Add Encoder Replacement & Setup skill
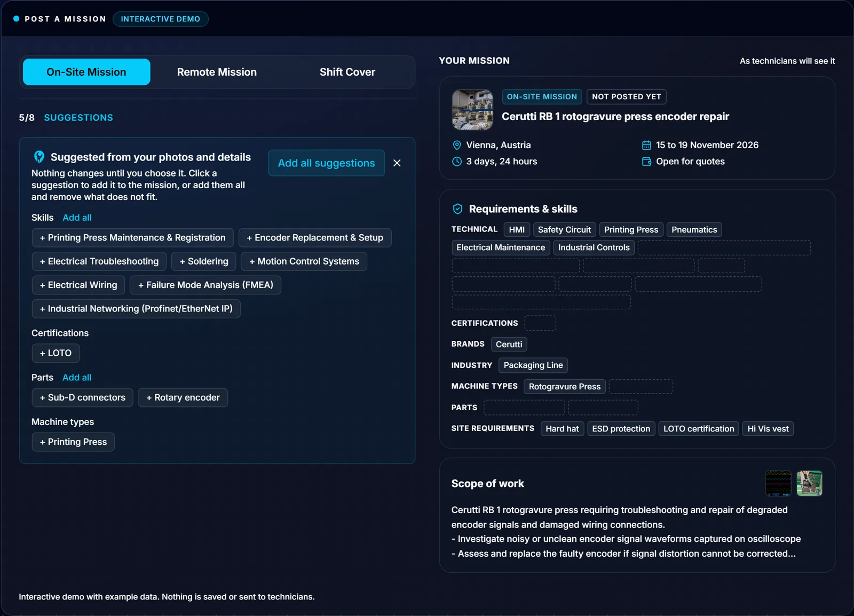 [x=315, y=238]
